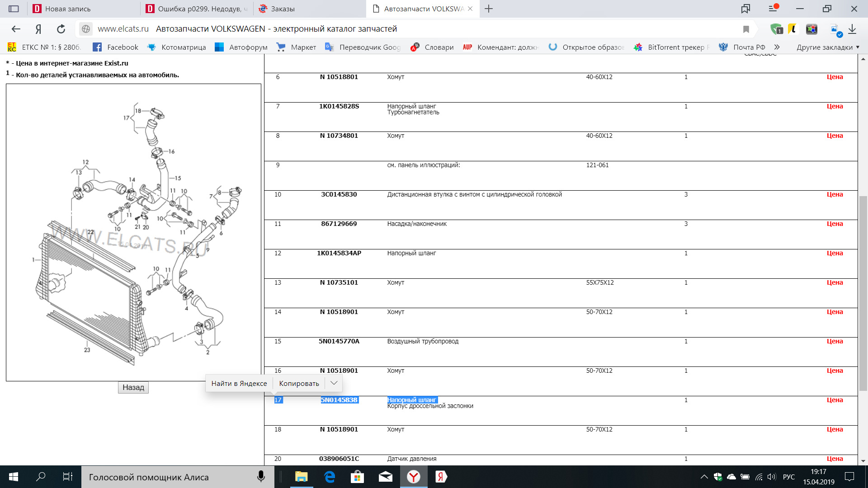The height and width of the screenshot is (488, 868).
Task: Click Найти в Яндексе context menu option
Action: pyautogui.click(x=238, y=383)
